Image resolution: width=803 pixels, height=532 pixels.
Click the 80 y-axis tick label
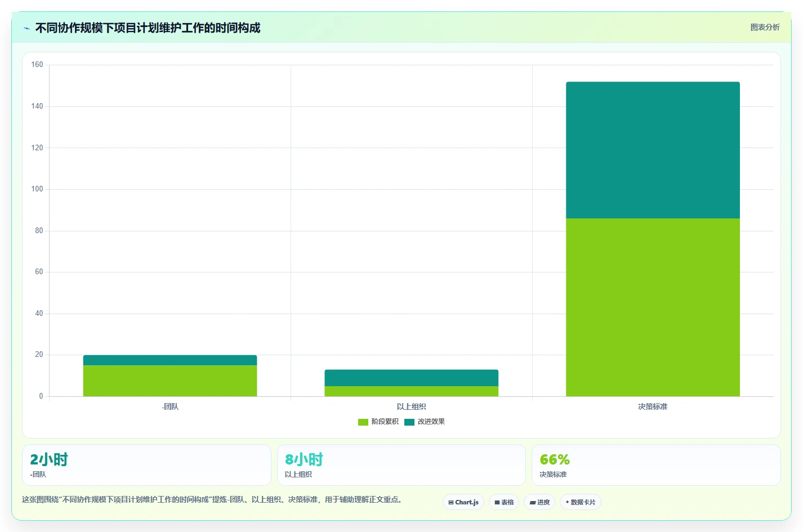(39, 230)
